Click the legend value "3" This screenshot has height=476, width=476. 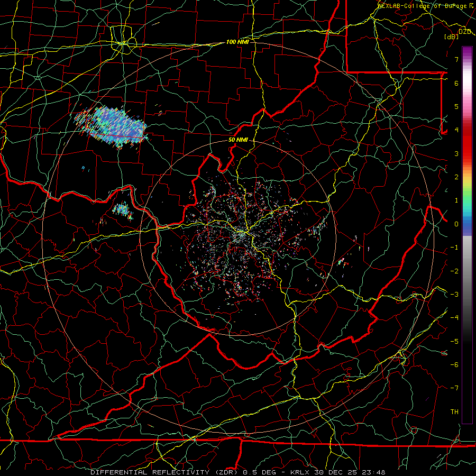coord(456,153)
